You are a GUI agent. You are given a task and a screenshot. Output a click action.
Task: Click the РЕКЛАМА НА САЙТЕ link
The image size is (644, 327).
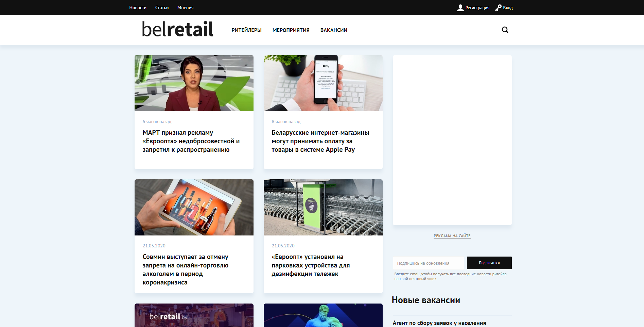coord(452,236)
